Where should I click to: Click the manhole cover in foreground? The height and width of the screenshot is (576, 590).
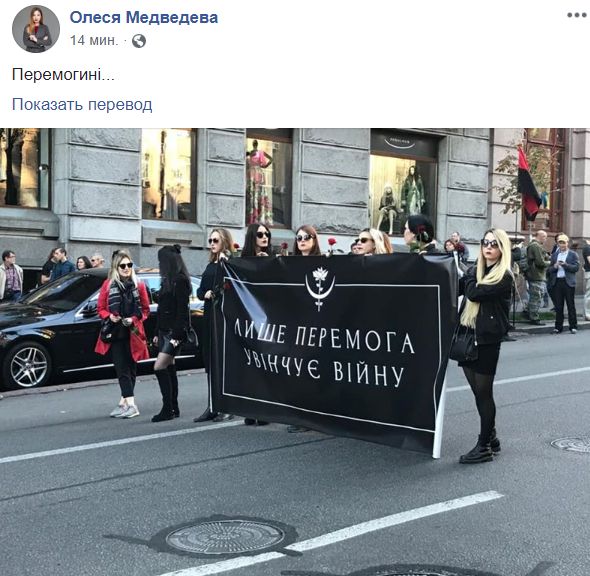point(225,536)
